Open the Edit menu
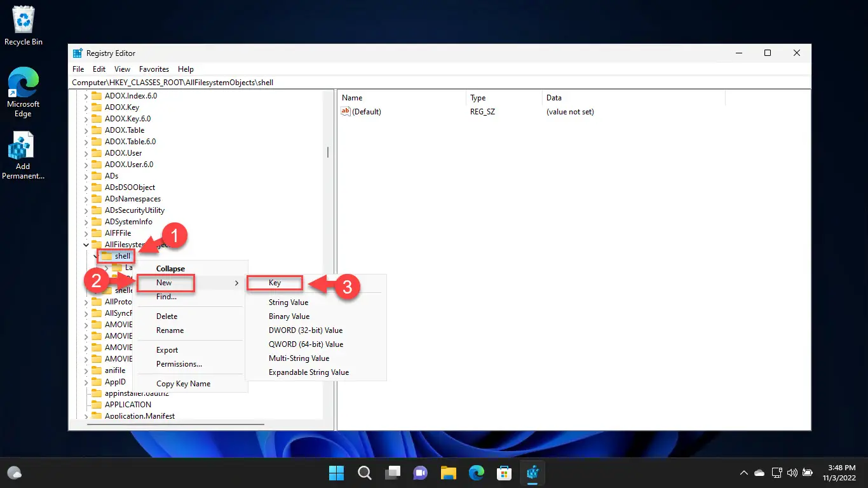The width and height of the screenshot is (868, 488). click(x=99, y=69)
